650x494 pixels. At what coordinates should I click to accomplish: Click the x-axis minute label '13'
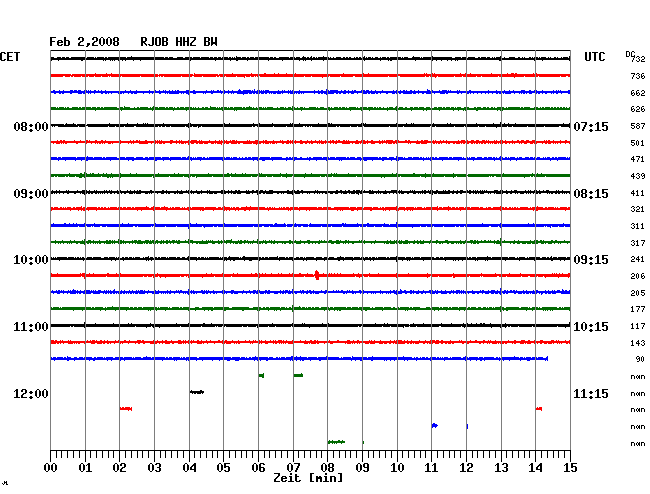click(501, 468)
